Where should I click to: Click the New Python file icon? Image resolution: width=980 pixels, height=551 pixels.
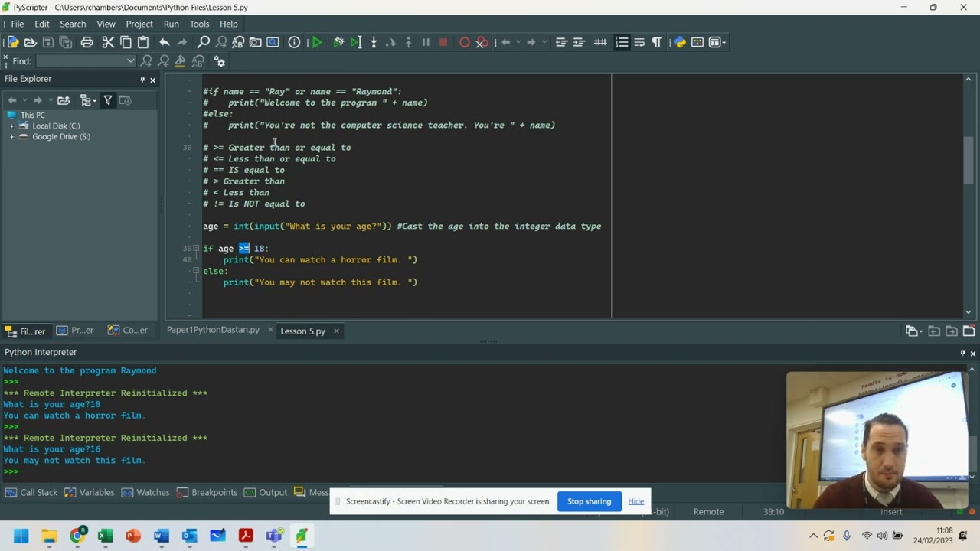coord(13,42)
